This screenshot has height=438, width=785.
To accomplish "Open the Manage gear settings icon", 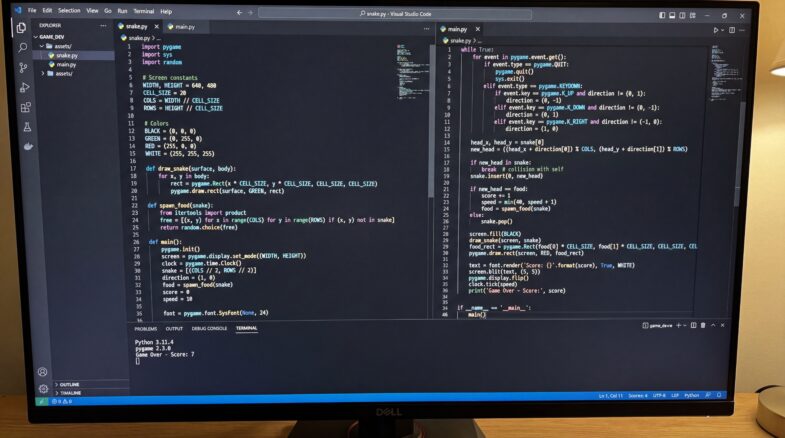I will [44, 388].
